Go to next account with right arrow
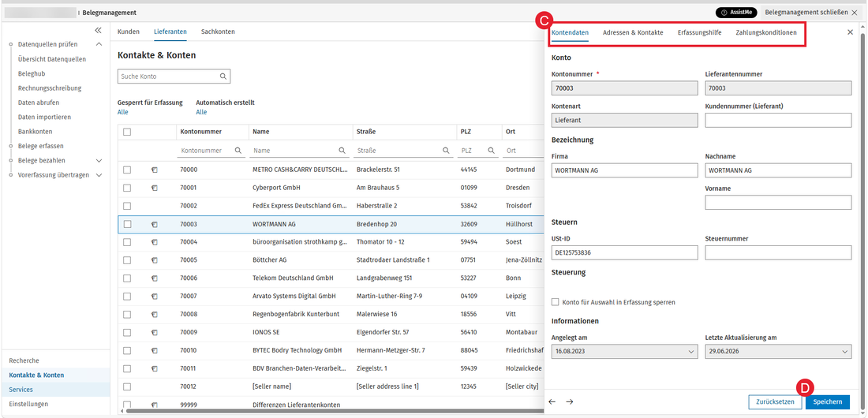The image size is (868, 418). coord(570,402)
